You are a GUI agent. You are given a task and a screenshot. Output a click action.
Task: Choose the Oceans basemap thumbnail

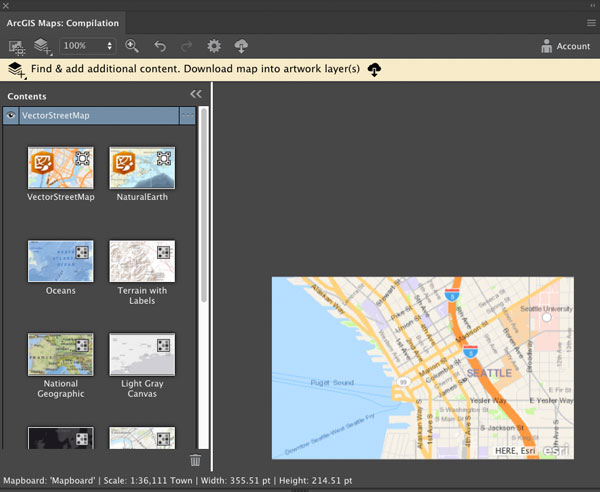(60, 261)
